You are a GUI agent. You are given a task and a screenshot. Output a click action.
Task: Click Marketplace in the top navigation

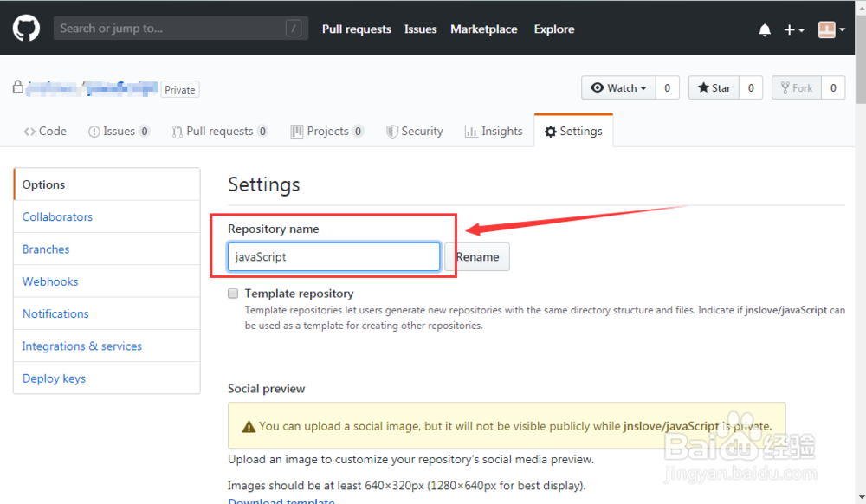483,29
